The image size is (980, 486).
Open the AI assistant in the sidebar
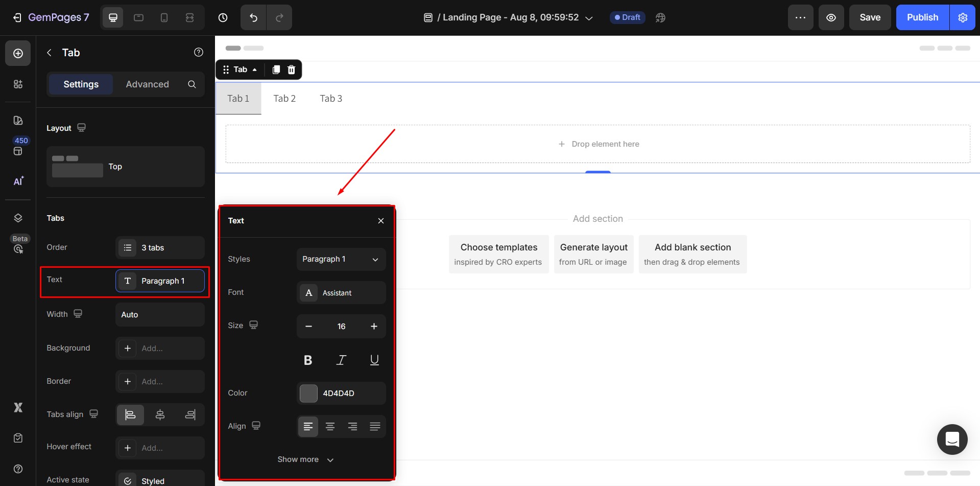pos(18,181)
